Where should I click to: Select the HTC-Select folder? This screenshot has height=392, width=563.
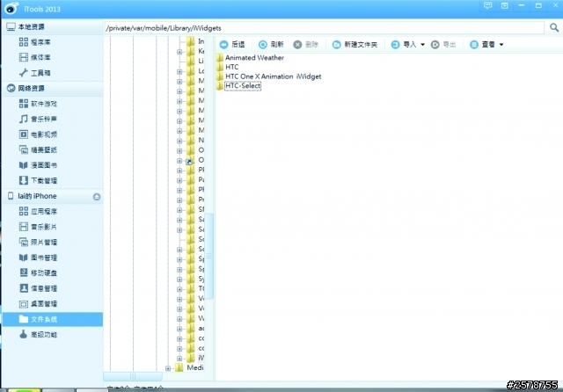(238, 86)
